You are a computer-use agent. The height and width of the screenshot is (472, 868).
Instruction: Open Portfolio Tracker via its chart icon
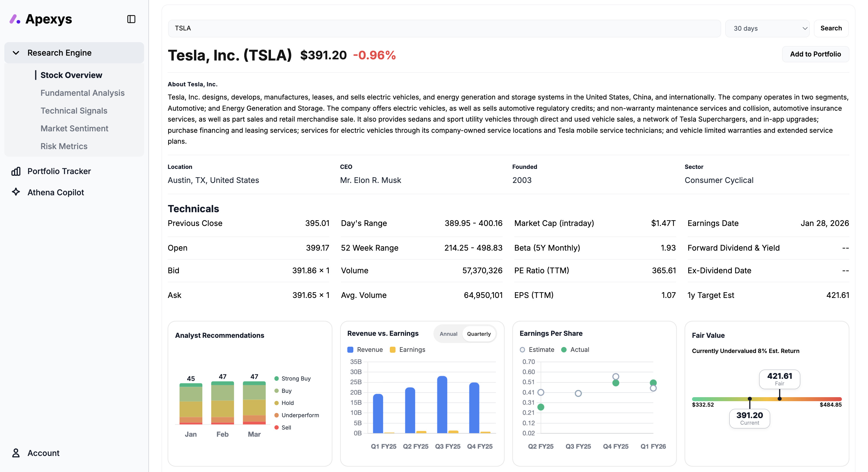coord(16,171)
